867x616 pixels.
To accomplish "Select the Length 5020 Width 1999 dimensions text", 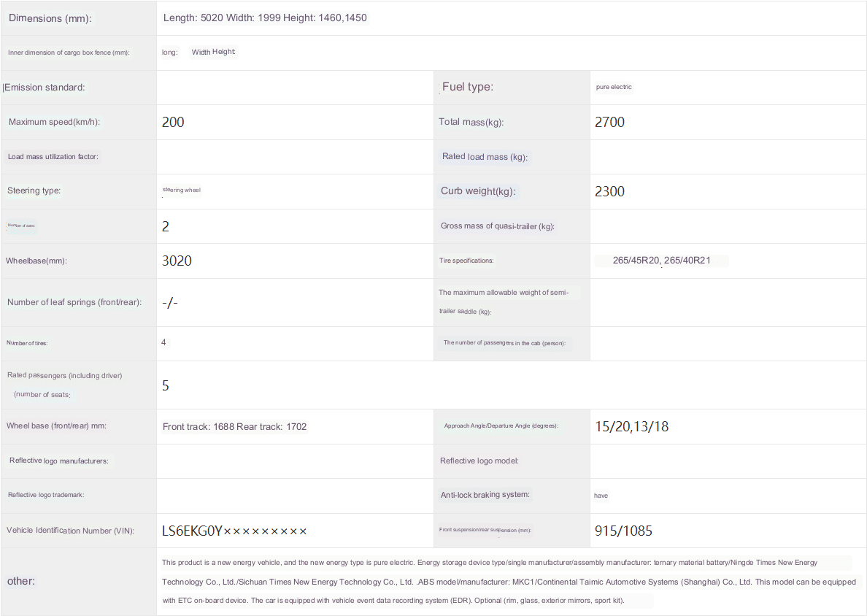I will [x=263, y=18].
